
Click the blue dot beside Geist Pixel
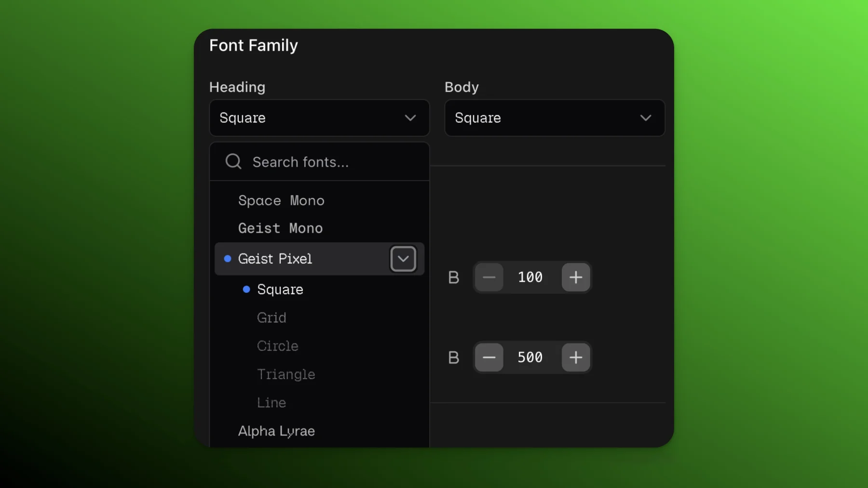[x=228, y=259]
